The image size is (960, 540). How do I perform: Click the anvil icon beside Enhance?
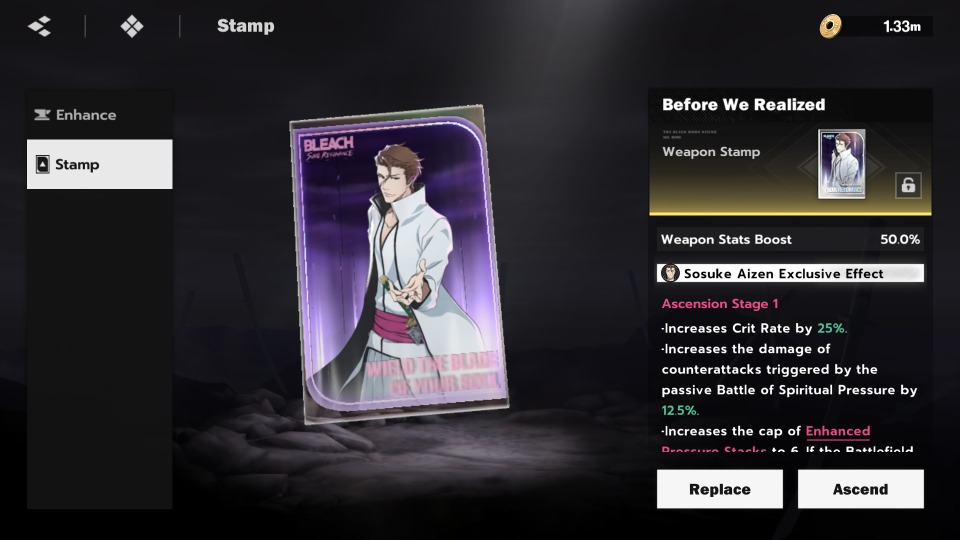tap(42, 114)
